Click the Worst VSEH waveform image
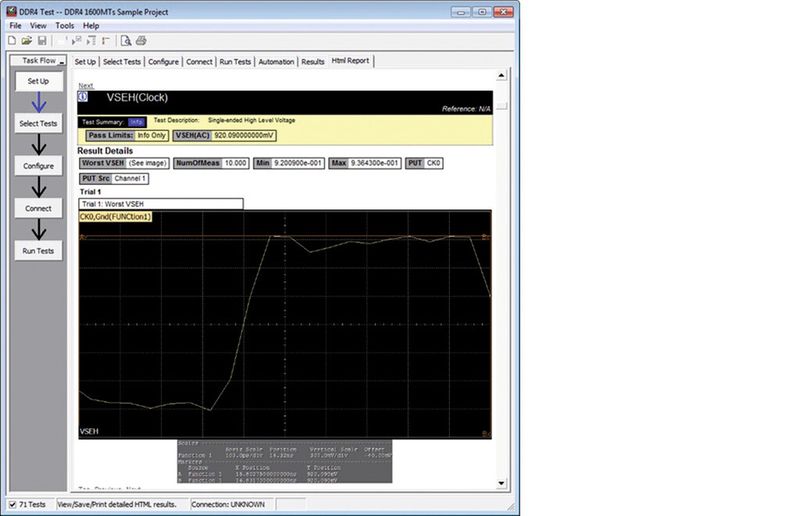Viewport: 800px width, 516px height. click(285, 325)
